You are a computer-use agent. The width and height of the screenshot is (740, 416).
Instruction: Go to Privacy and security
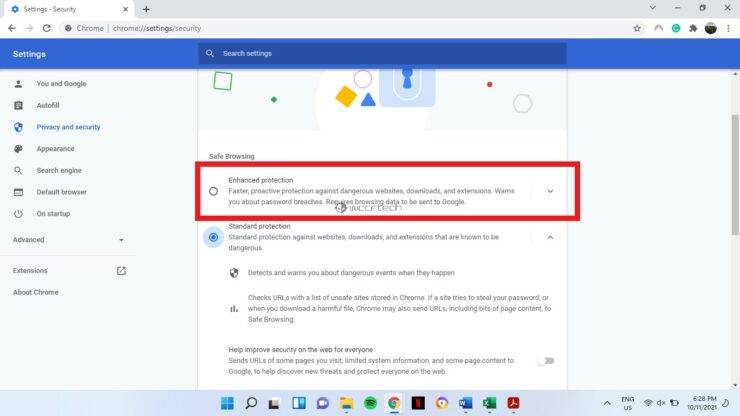click(68, 127)
